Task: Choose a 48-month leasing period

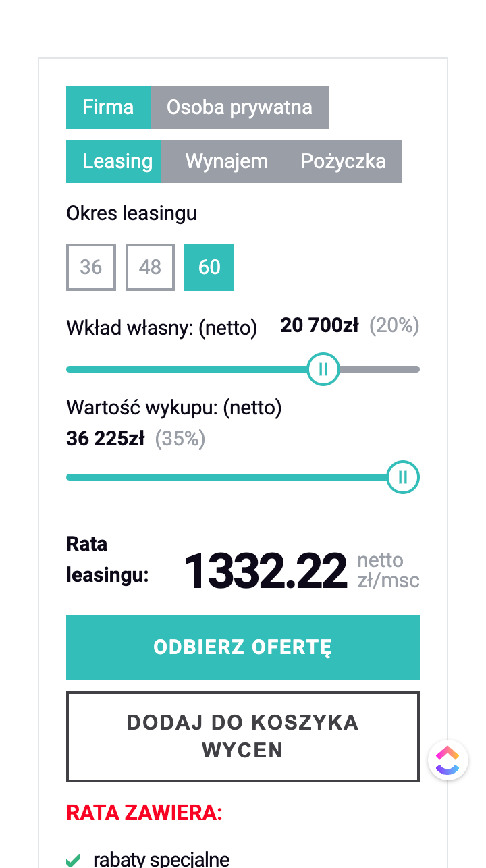Action: 150,267
